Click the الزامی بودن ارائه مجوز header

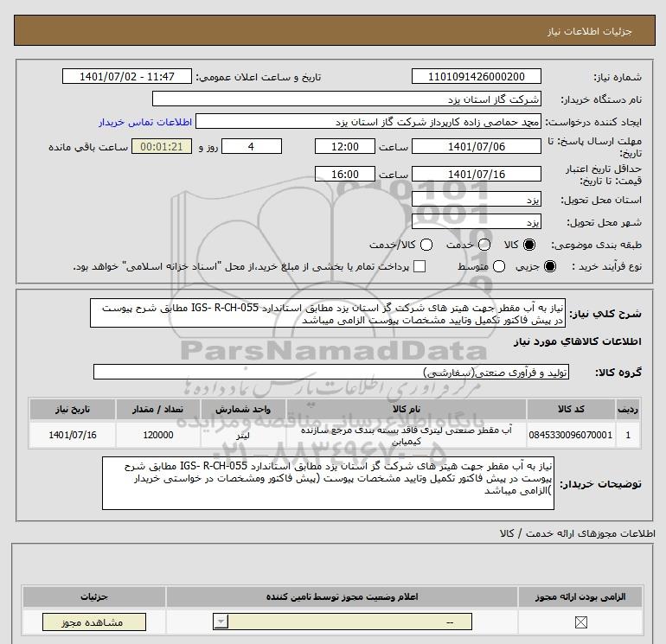(580, 596)
